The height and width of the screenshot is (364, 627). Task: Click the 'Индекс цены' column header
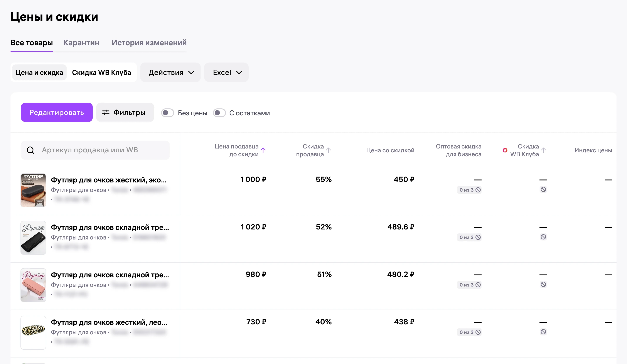[x=593, y=150]
